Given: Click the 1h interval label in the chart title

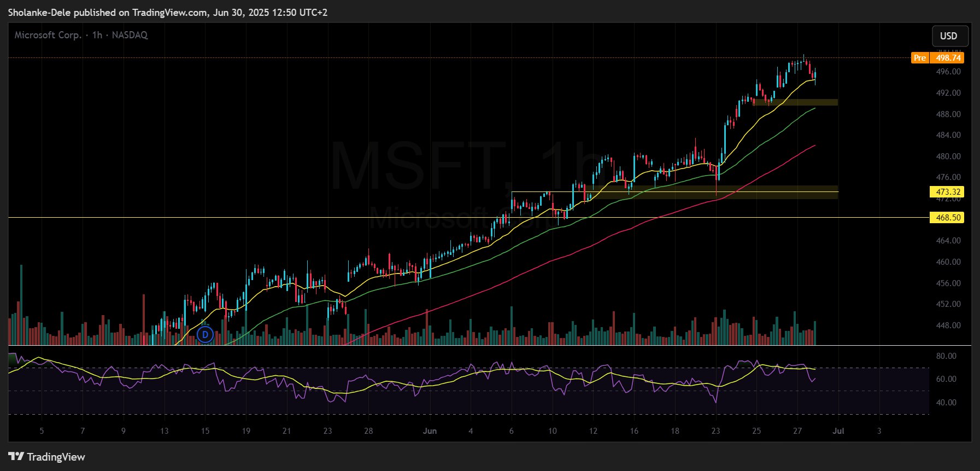Looking at the screenshot, I should [x=97, y=35].
